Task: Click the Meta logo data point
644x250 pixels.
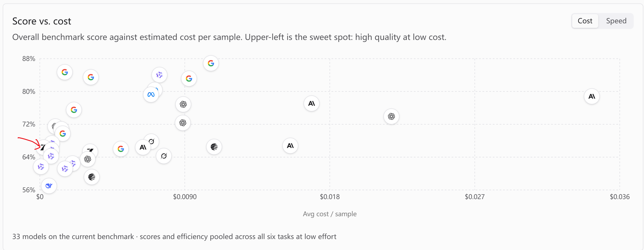Action: 151,94
